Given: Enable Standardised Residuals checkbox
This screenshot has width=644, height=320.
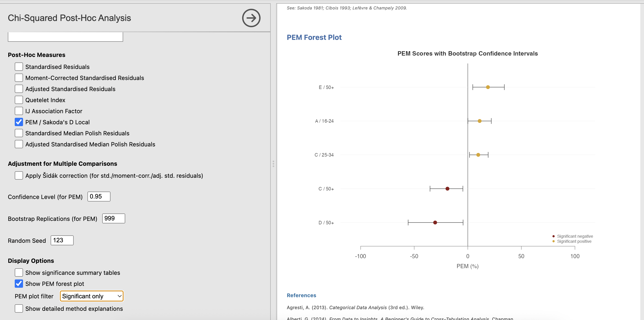Looking at the screenshot, I should 19,67.
